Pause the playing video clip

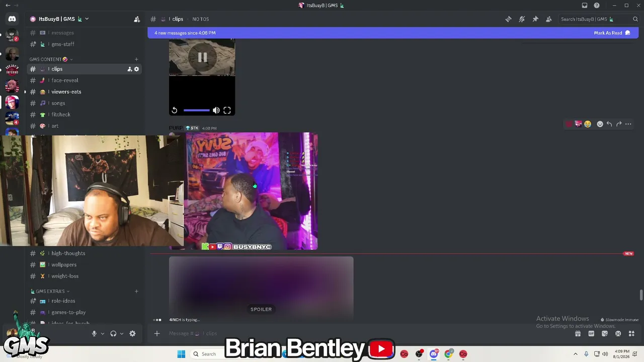(x=202, y=57)
